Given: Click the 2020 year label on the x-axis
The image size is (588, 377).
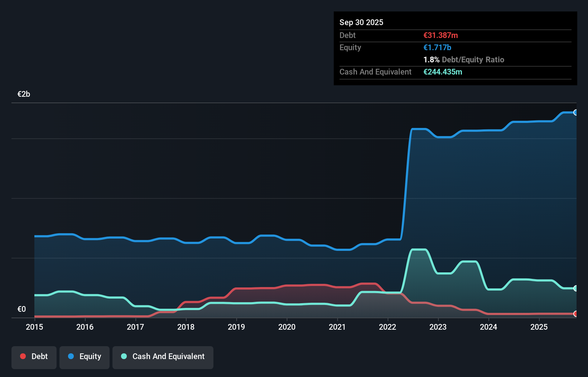Looking at the screenshot, I should tap(286, 327).
